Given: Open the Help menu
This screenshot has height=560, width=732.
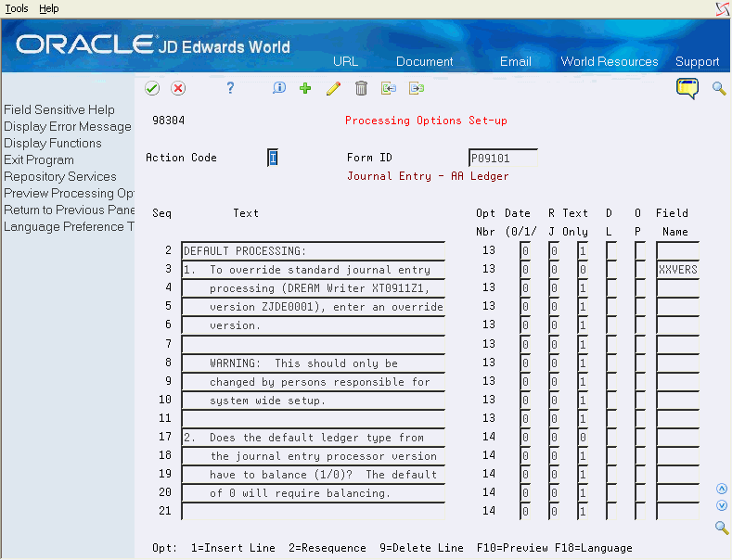Looking at the screenshot, I should click(x=48, y=8).
